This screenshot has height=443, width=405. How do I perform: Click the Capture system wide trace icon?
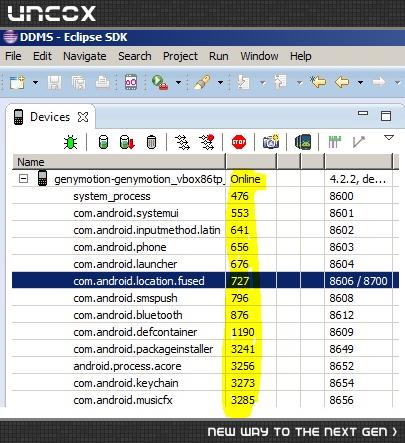coord(335,142)
